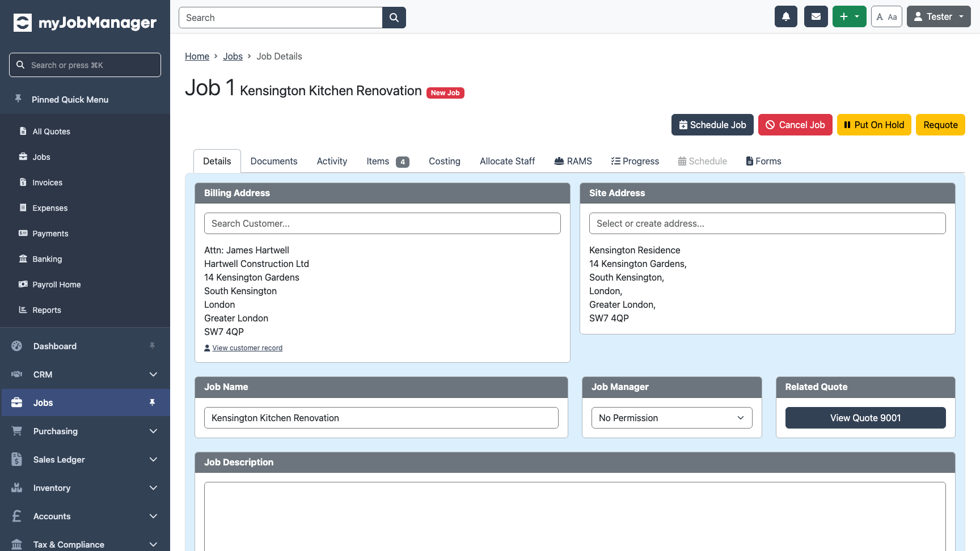Image resolution: width=980 pixels, height=551 pixels.
Task: Switch to the Items tab
Action: [388, 161]
